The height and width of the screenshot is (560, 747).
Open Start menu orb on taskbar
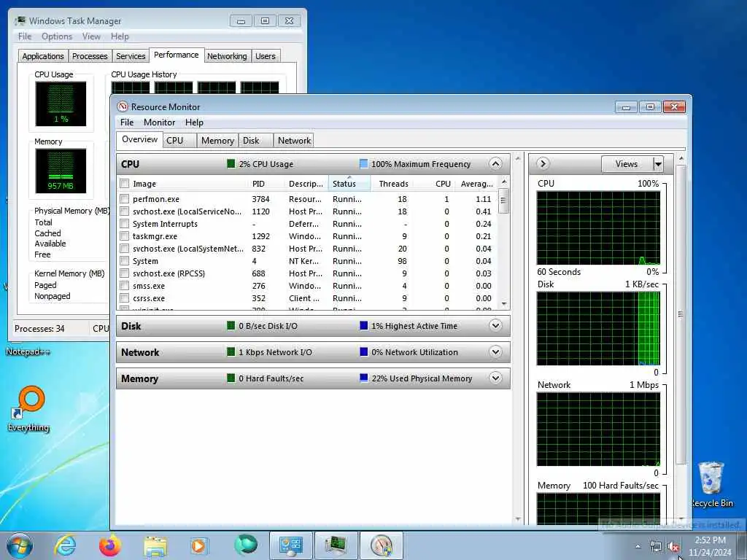point(20,545)
